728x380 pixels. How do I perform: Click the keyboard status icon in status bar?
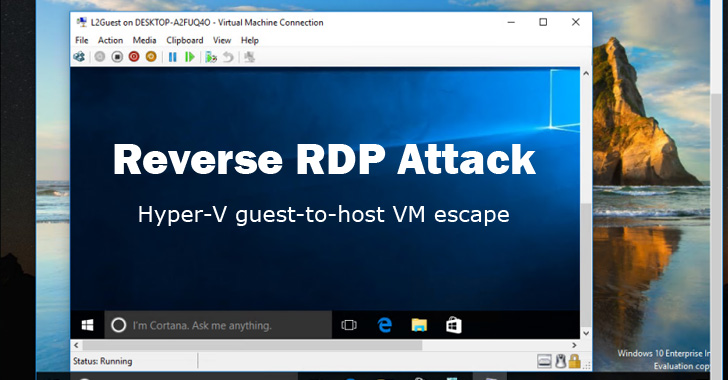point(544,361)
